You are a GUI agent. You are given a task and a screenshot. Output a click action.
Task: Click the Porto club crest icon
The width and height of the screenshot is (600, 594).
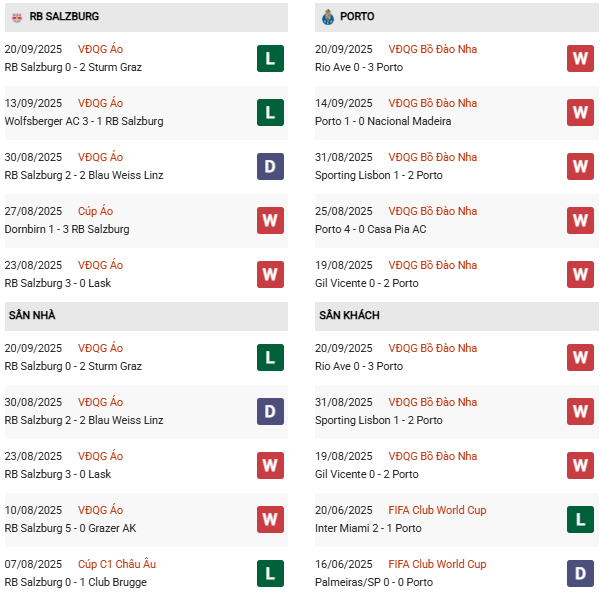pyautogui.click(x=327, y=17)
